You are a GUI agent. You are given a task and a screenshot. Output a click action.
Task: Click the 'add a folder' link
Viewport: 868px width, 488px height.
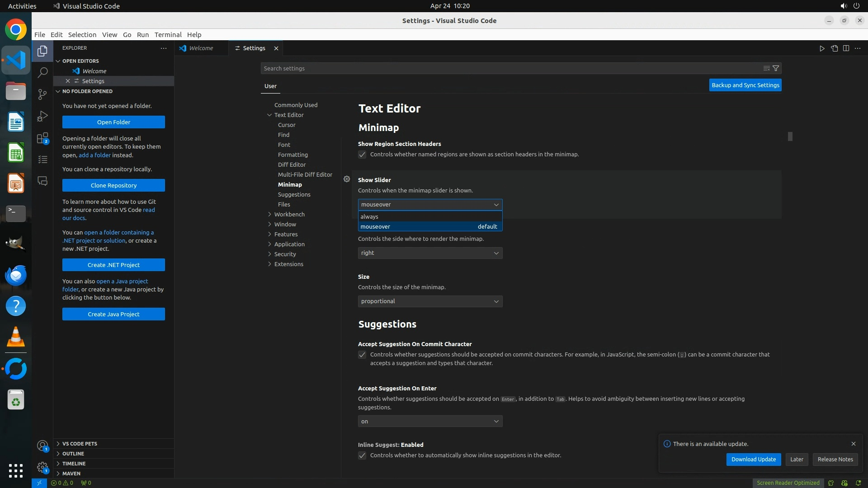[94, 155]
